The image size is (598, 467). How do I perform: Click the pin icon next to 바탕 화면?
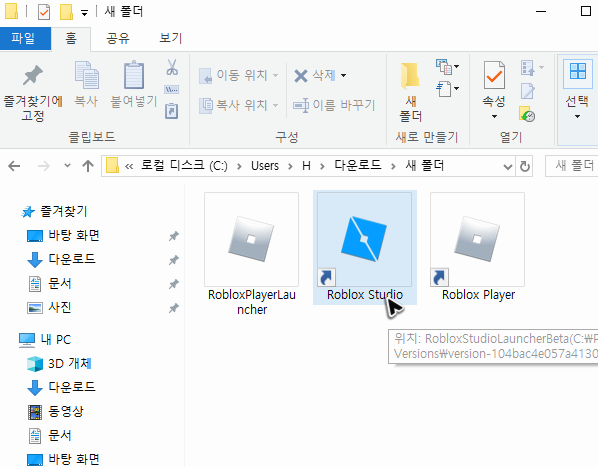click(174, 236)
